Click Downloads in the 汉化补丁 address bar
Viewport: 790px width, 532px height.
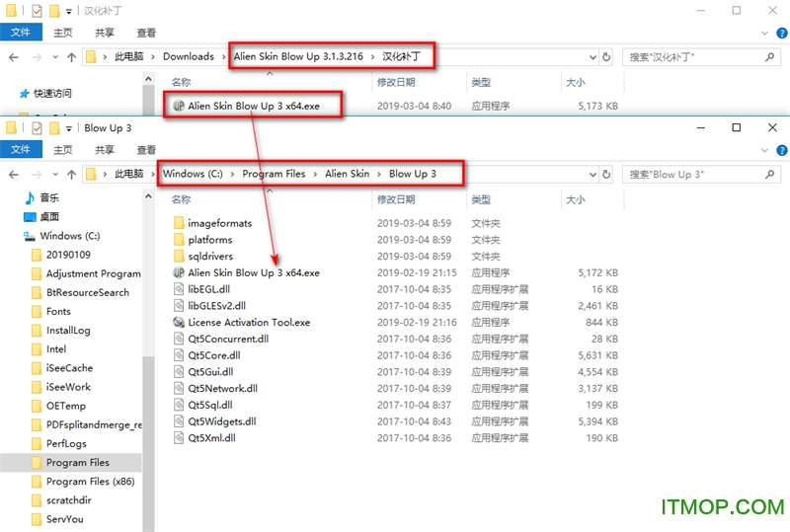189,56
